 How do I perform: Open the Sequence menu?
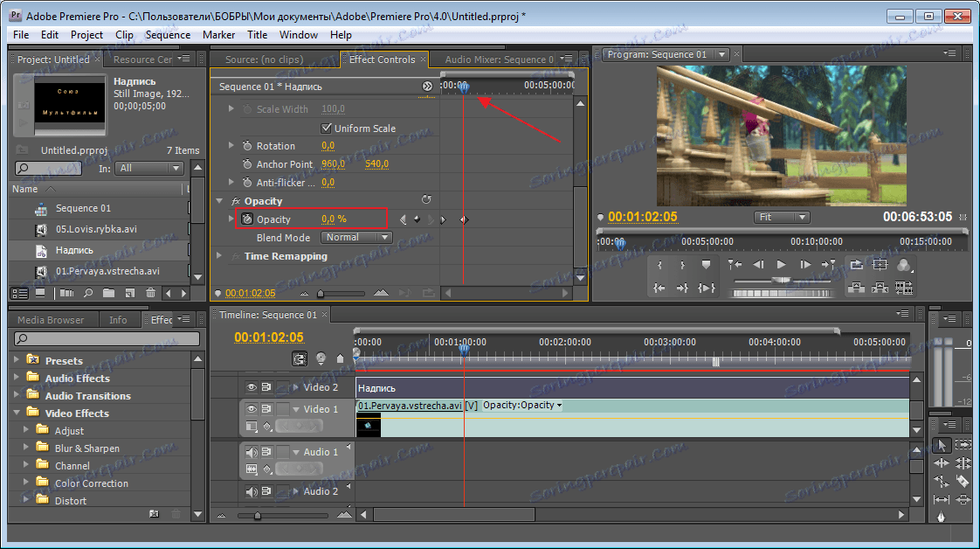pos(168,35)
